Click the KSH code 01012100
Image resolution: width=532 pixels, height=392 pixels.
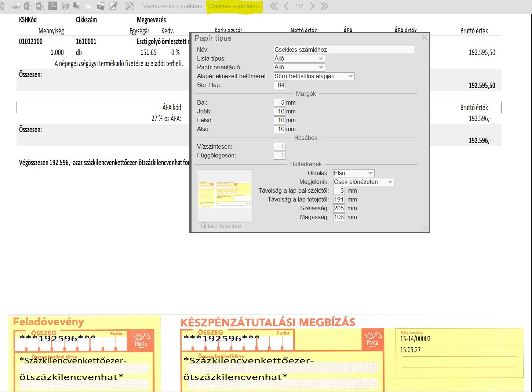(x=31, y=41)
